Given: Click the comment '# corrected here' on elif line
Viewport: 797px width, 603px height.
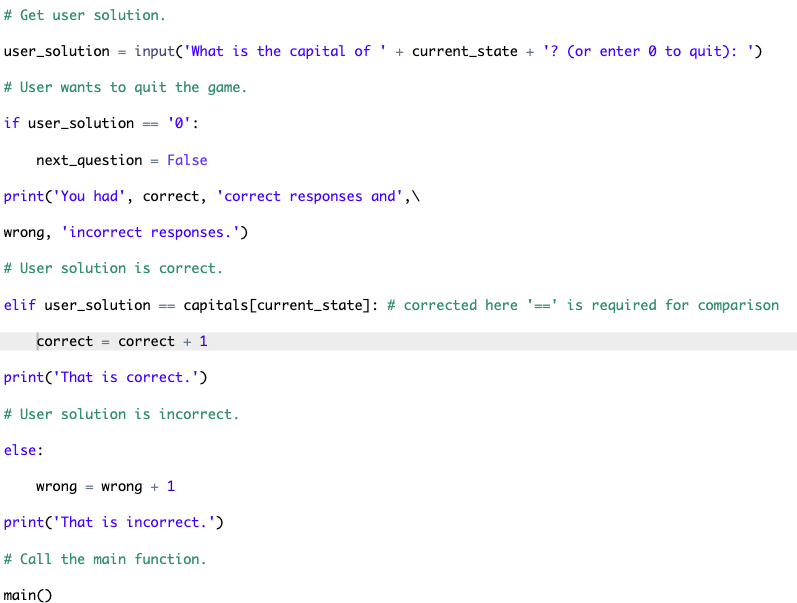Looking at the screenshot, I should [x=583, y=305].
